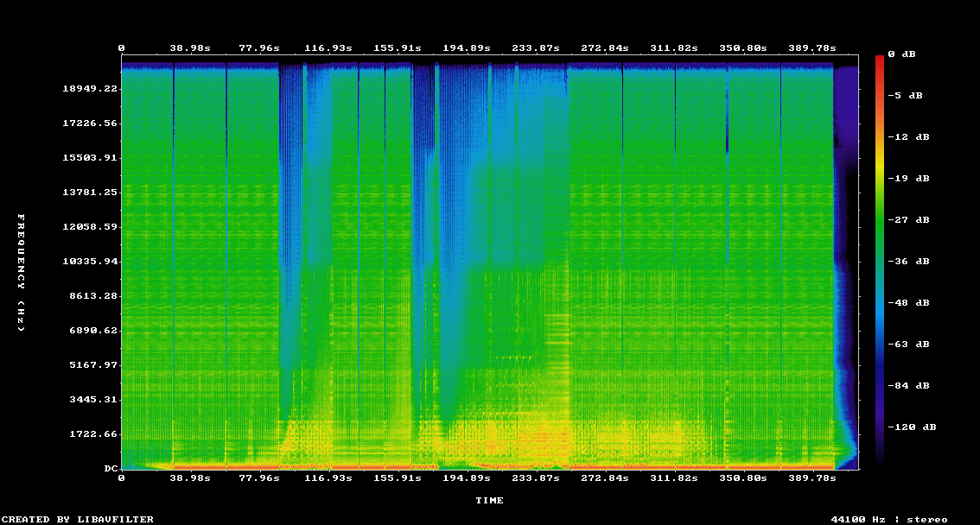Click the 44100 Hz stereo info text
Image resolution: width=980 pixels, height=525 pixels.
click(888, 519)
